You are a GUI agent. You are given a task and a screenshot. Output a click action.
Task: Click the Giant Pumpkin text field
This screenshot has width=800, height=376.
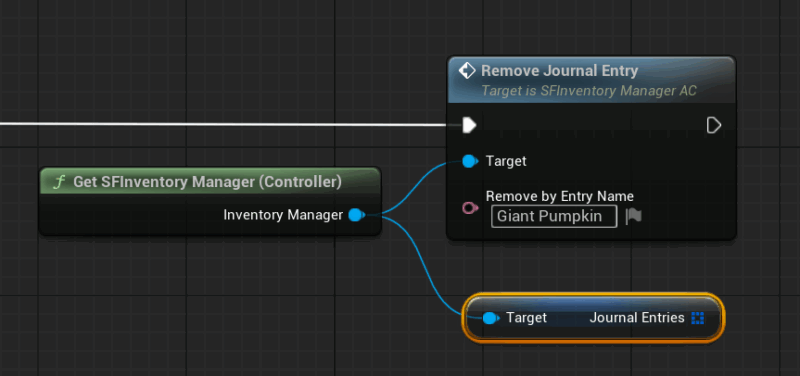554,216
